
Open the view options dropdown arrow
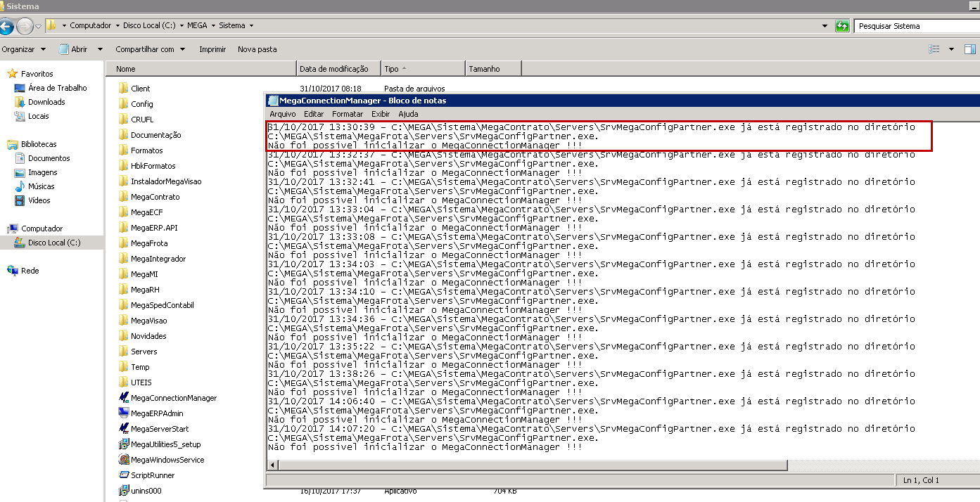pos(951,49)
